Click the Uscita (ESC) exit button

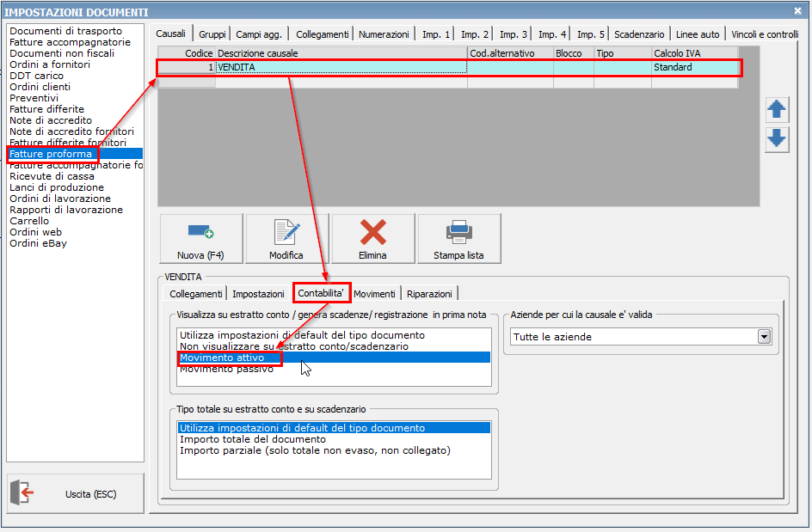[76, 493]
